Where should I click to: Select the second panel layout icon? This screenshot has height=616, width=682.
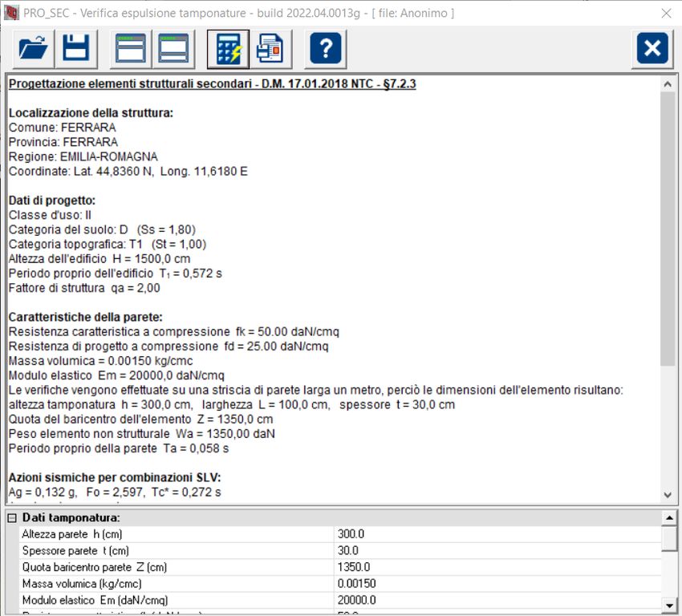174,49
